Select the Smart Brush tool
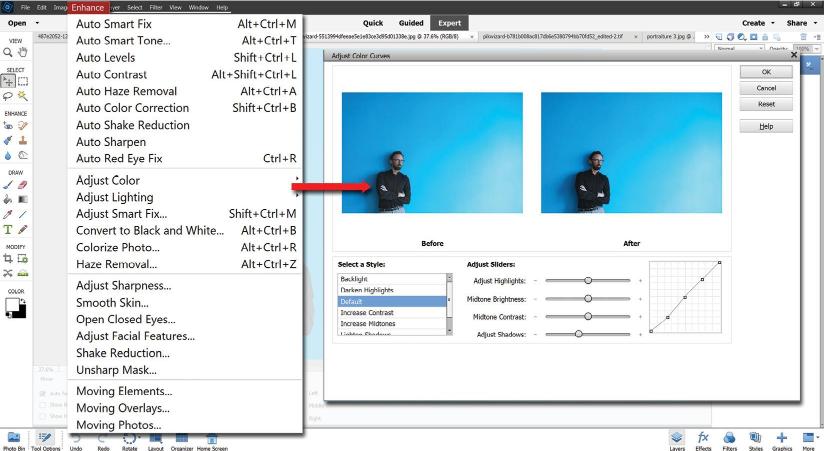The width and height of the screenshot is (824, 451). (x=7, y=140)
